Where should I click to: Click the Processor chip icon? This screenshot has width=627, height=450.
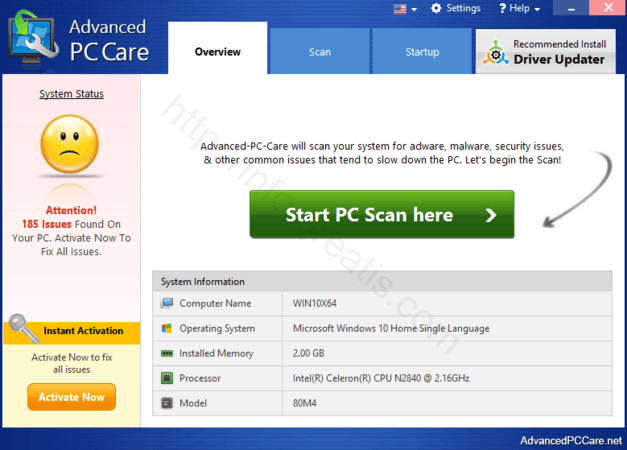[166, 378]
